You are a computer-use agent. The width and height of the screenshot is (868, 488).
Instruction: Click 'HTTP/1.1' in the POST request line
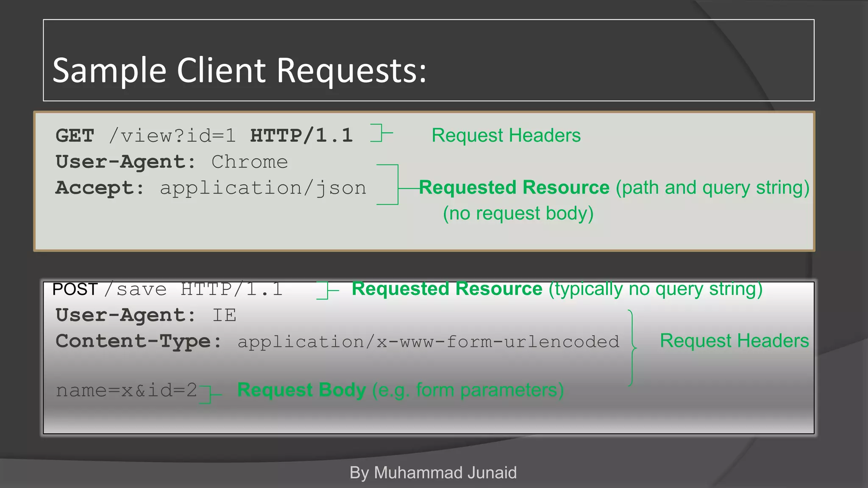coord(232,289)
